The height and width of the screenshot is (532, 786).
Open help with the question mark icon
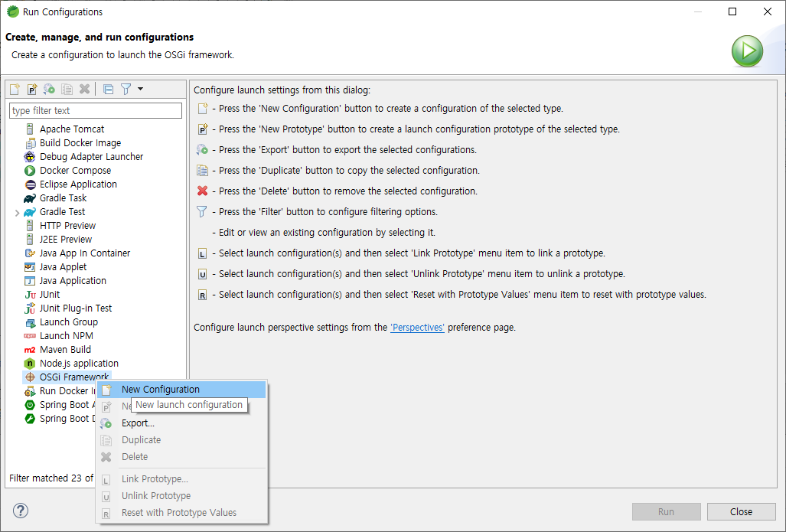[x=21, y=511]
